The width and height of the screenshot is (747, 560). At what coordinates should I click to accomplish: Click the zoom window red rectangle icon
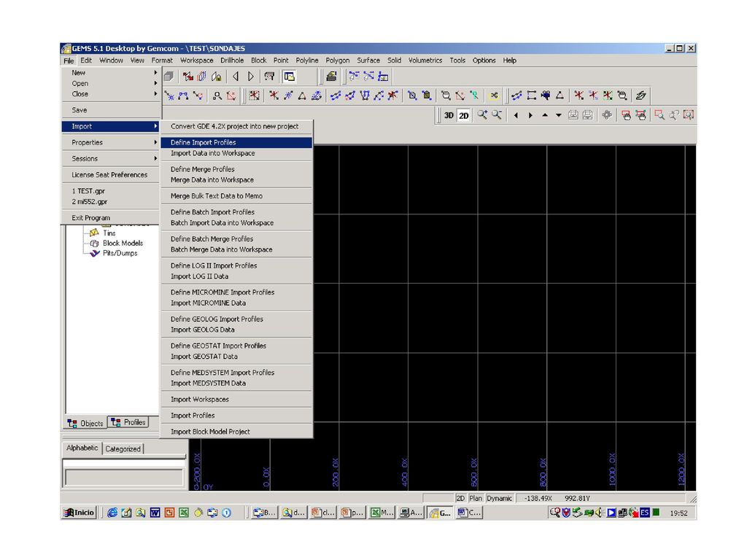659,114
